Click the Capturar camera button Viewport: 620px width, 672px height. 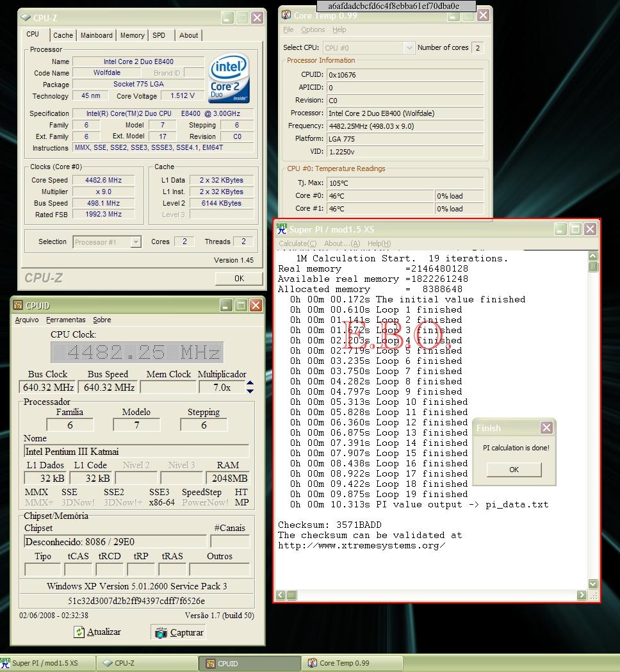click(179, 632)
